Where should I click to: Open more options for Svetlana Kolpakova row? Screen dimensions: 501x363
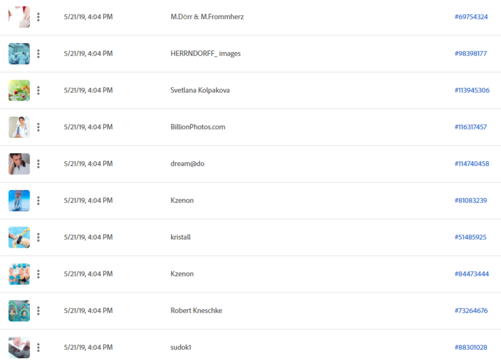(38, 90)
